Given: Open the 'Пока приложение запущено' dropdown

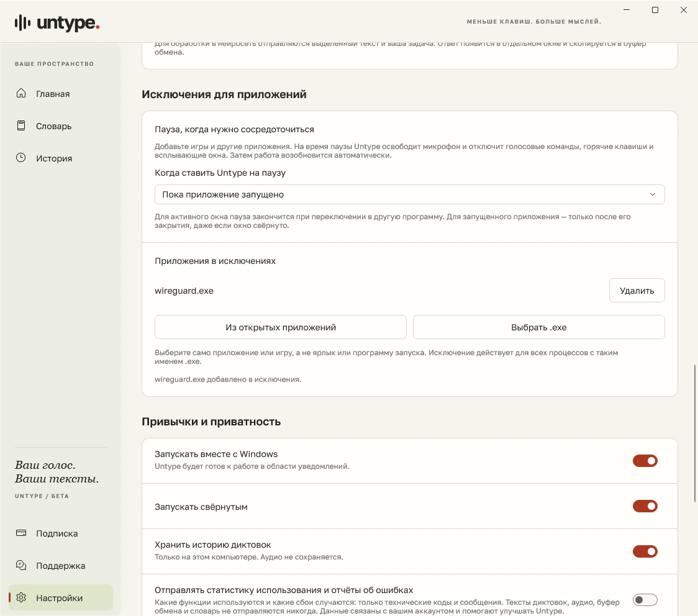Looking at the screenshot, I should pyautogui.click(x=409, y=194).
